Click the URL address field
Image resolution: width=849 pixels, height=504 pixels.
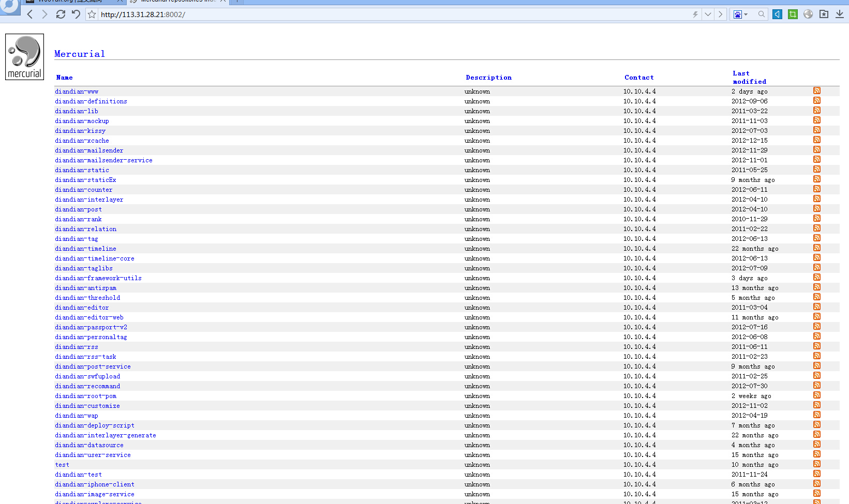pos(393,14)
